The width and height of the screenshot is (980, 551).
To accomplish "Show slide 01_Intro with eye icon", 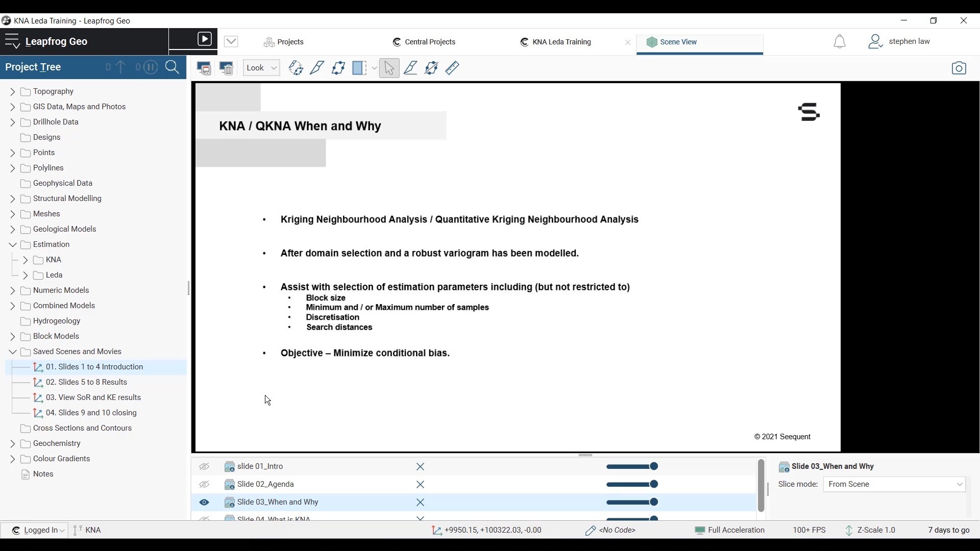I will point(204,467).
